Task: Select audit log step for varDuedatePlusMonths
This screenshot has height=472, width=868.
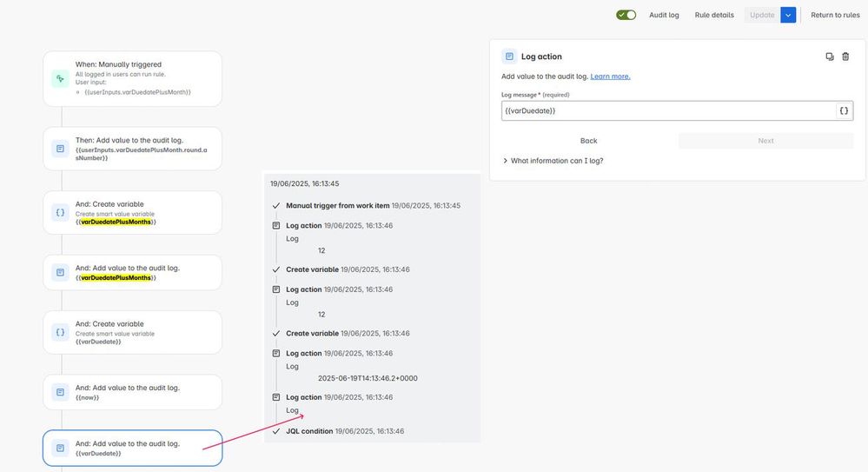Action: pos(132,273)
